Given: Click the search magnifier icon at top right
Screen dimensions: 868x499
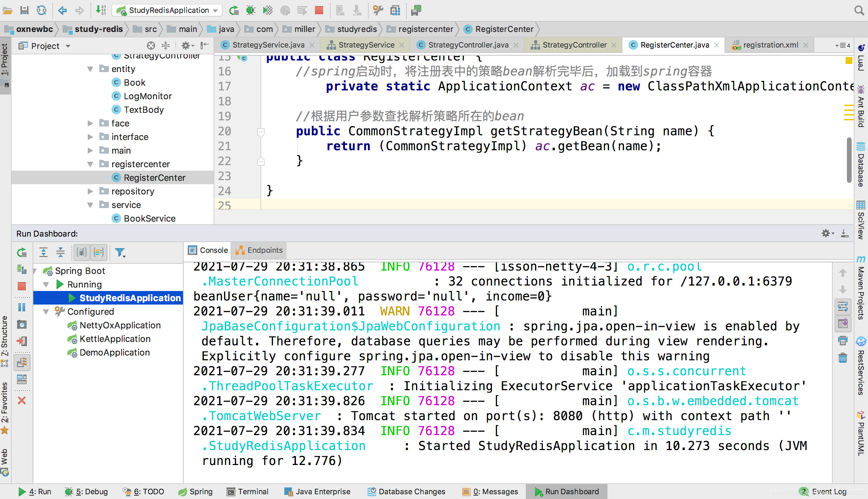Looking at the screenshot, I should pos(859,10).
